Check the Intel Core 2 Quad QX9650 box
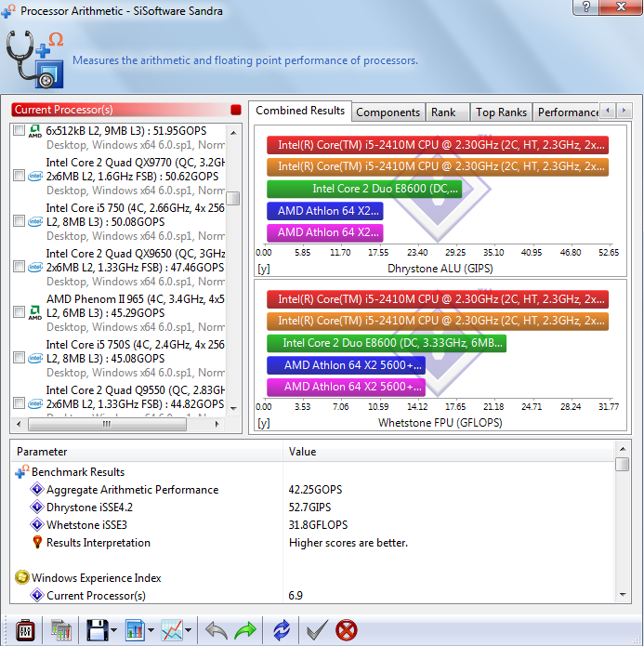The image size is (644, 646). (19, 267)
